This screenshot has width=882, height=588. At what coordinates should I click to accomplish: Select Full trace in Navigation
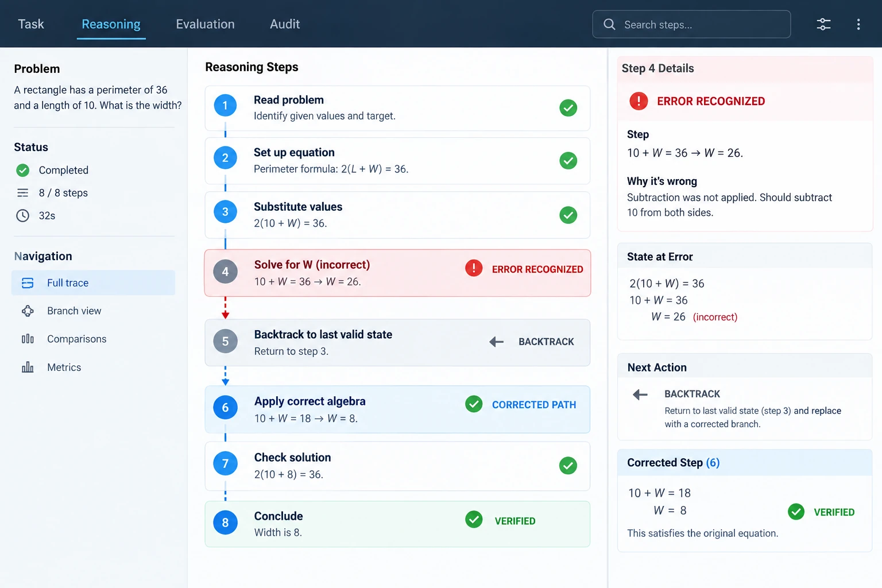pos(93,283)
